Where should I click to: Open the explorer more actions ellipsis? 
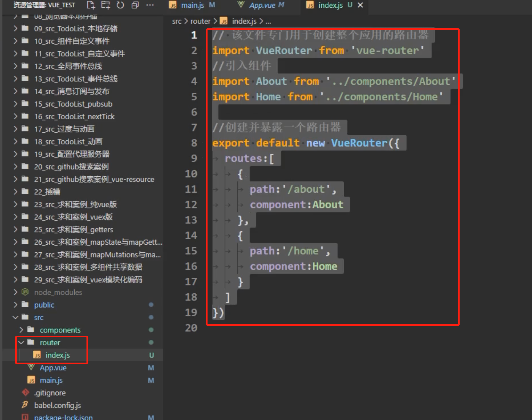[x=150, y=5]
